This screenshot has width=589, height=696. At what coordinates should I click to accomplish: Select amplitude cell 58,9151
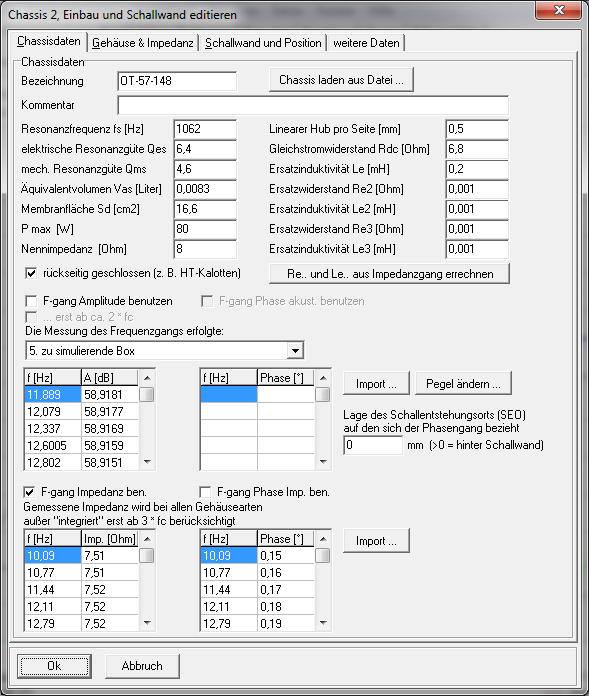click(110, 463)
